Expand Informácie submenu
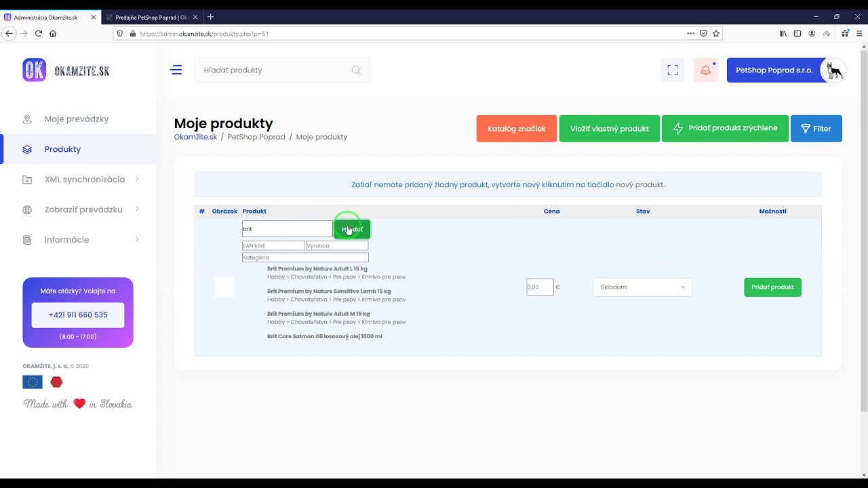The height and width of the screenshot is (488, 868). point(137,239)
